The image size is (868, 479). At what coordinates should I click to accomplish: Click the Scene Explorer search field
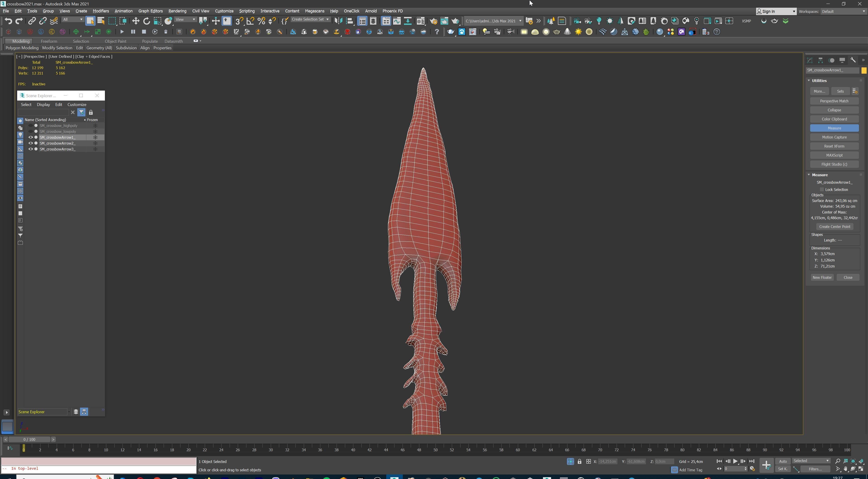(44, 113)
